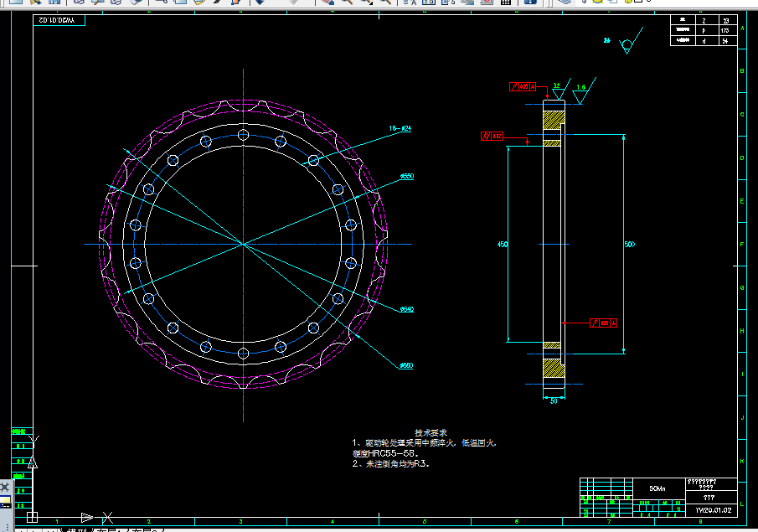
Task: Click the cross-shaped icon on left floating panel
Action: pyautogui.click(x=4, y=487)
